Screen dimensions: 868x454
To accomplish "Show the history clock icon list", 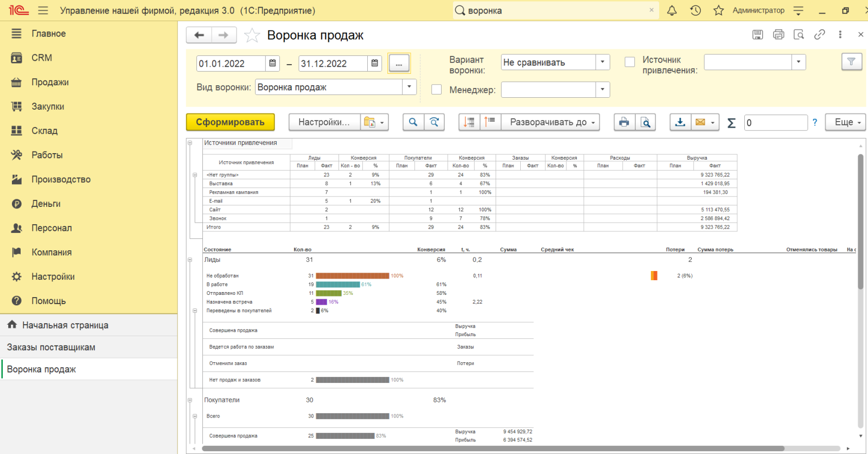I will (695, 10).
